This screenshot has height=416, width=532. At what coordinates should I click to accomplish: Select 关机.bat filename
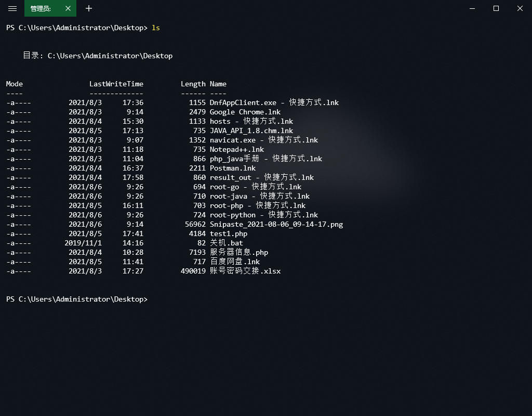point(227,243)
